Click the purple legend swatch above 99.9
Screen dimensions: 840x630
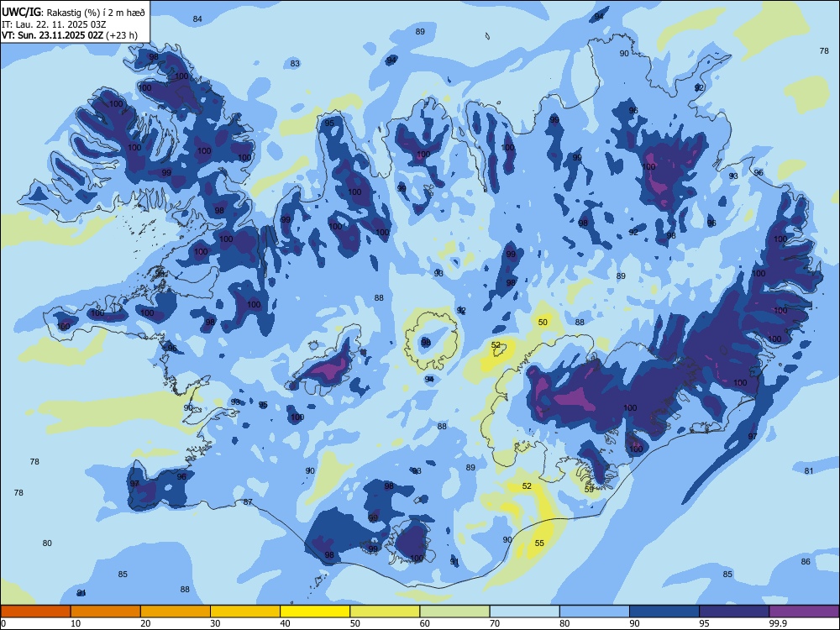coord(804,612)
